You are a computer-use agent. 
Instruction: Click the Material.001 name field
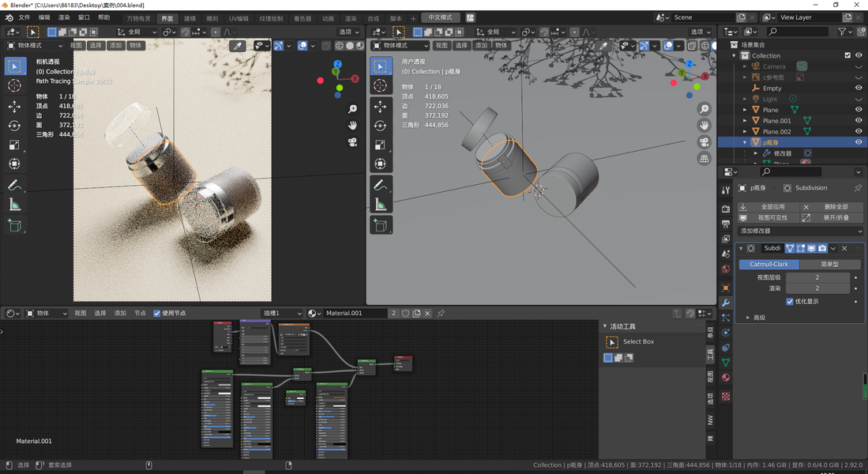click(x=355, y=314)
